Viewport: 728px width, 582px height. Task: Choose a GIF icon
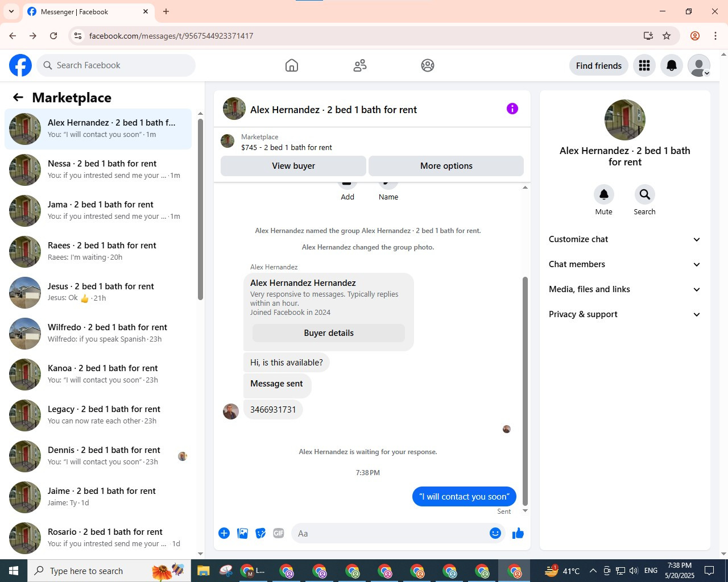pos(279,533)
